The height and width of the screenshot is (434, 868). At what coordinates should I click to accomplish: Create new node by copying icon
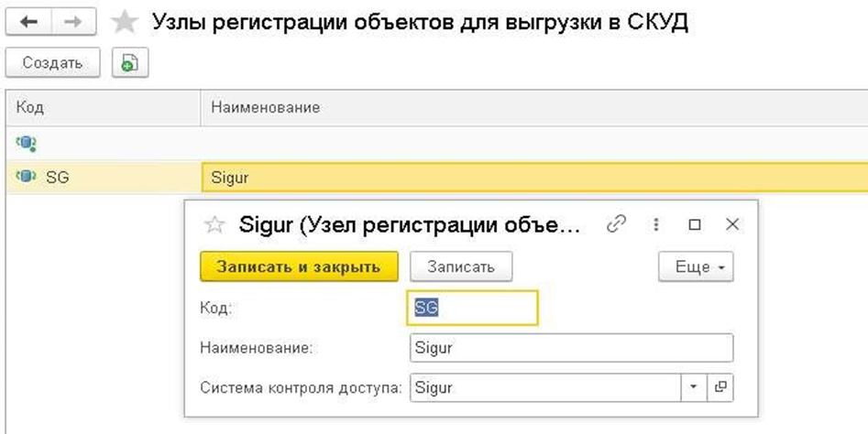point(130,63)
